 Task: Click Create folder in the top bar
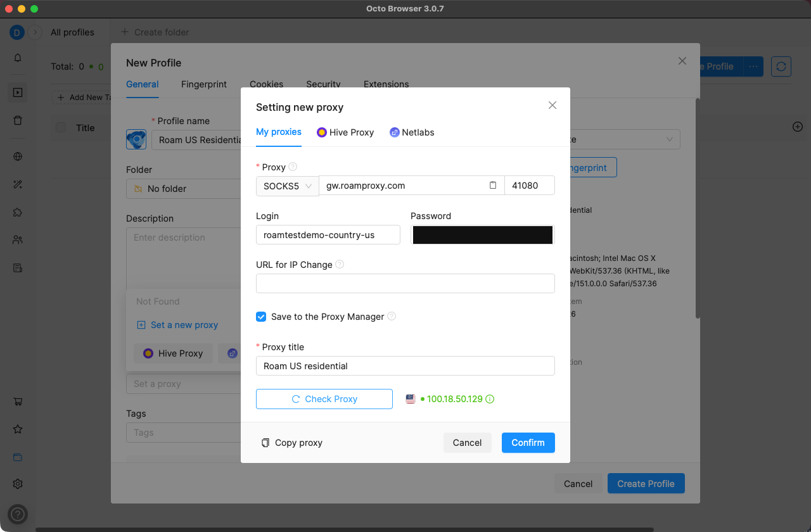click(x=155, y=32)
